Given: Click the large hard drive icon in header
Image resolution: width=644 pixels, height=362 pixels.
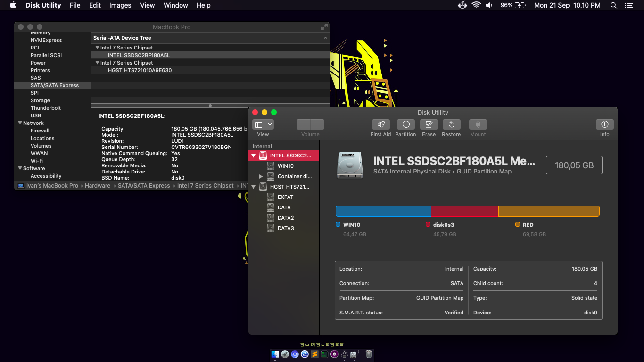Looking at the screenshot, I should pyautogui.click(x=350, y=165).
